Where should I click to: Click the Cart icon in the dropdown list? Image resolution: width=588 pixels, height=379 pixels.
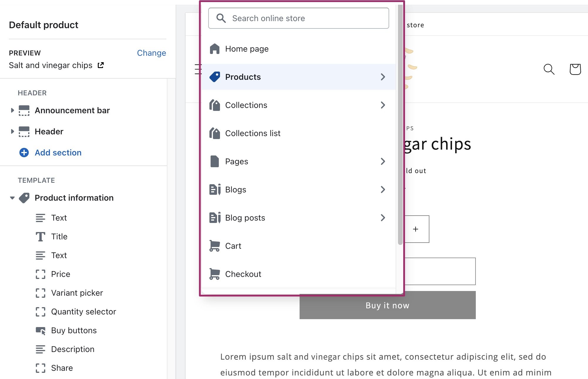tap(215, 246)
